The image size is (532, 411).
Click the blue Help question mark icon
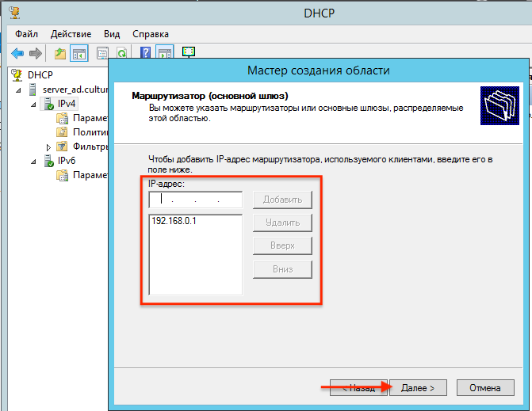click(x=146, y=53)
